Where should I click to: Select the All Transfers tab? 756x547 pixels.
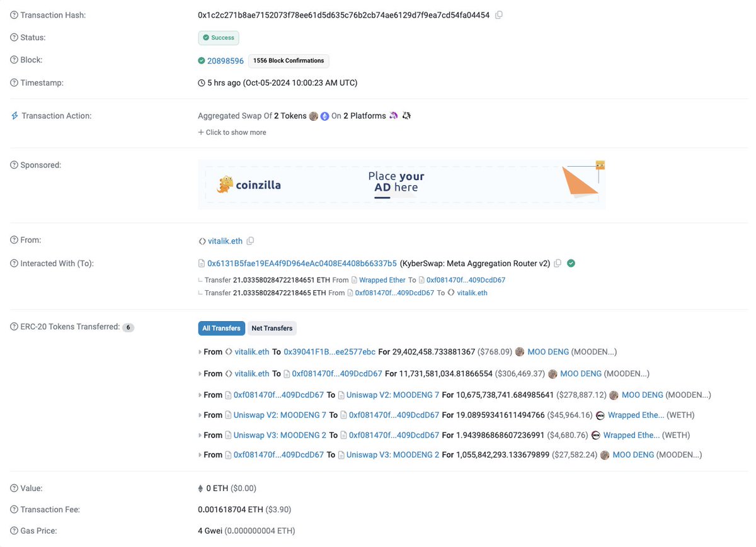(x=221, y=328)
